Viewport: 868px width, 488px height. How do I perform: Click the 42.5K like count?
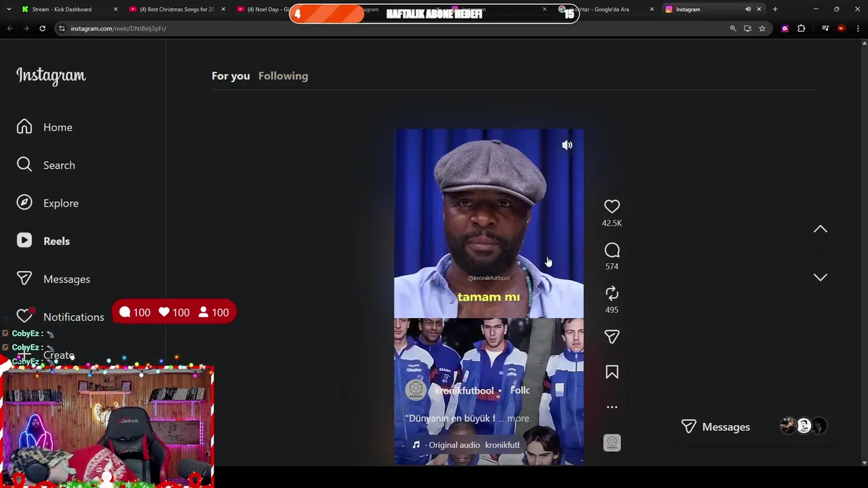point(612,223)
